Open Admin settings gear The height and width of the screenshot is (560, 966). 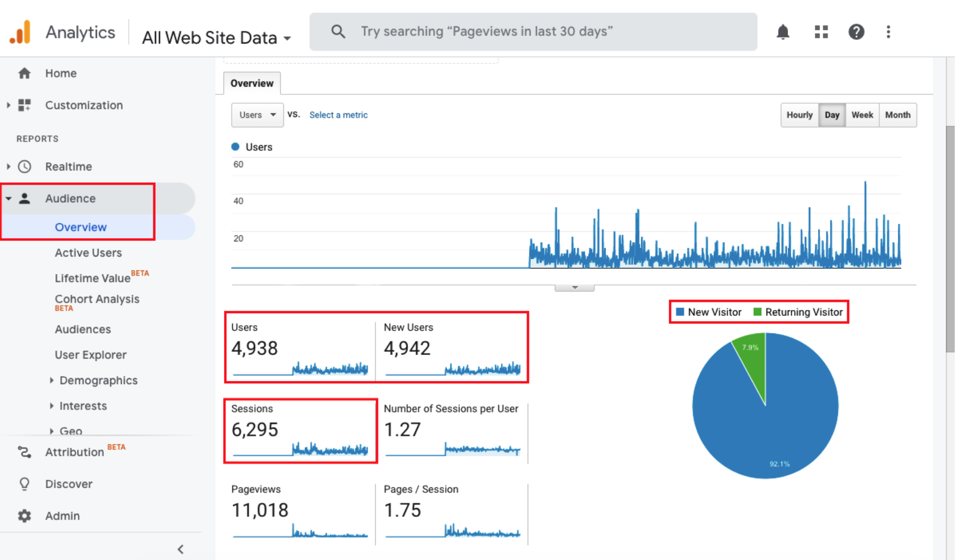click(24, 515)
